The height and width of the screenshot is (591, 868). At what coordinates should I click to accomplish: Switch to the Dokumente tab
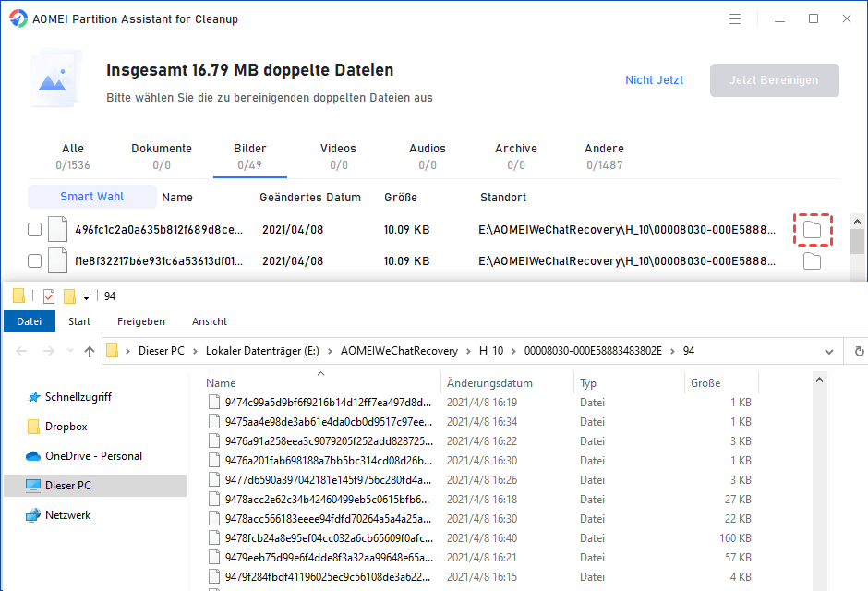coord(162,157)
